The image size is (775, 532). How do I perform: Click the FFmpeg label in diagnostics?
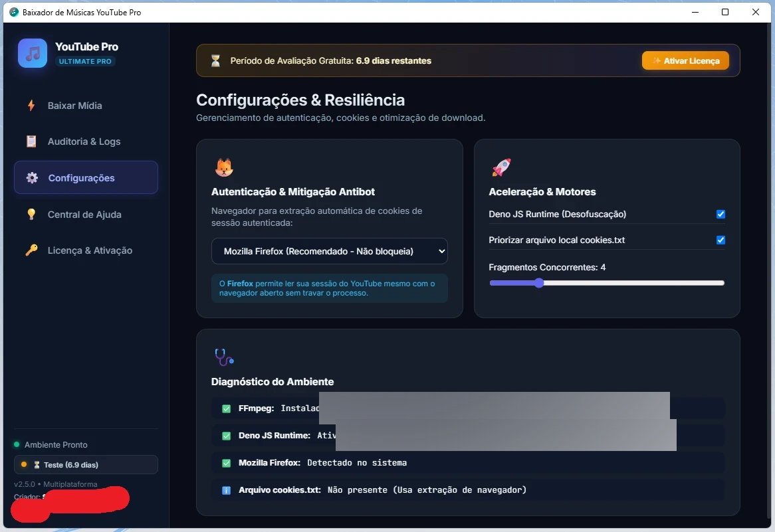click(255, 408)
